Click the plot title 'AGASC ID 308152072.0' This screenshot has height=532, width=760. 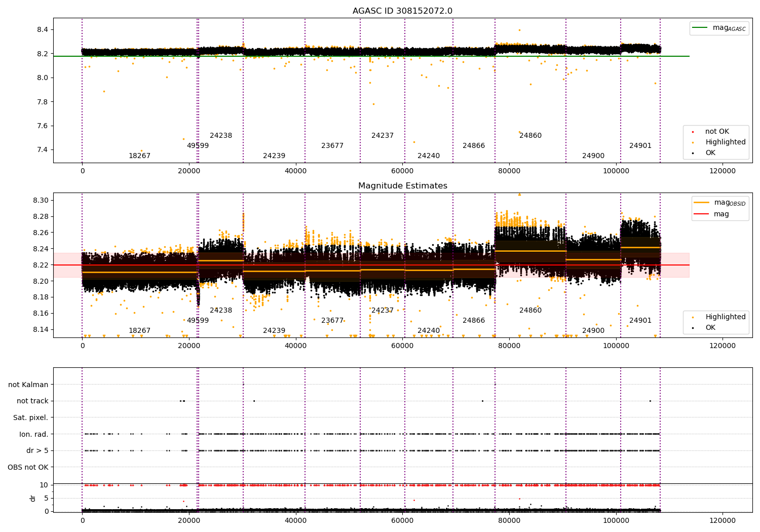pyautogui.click(x=402, y=11)
